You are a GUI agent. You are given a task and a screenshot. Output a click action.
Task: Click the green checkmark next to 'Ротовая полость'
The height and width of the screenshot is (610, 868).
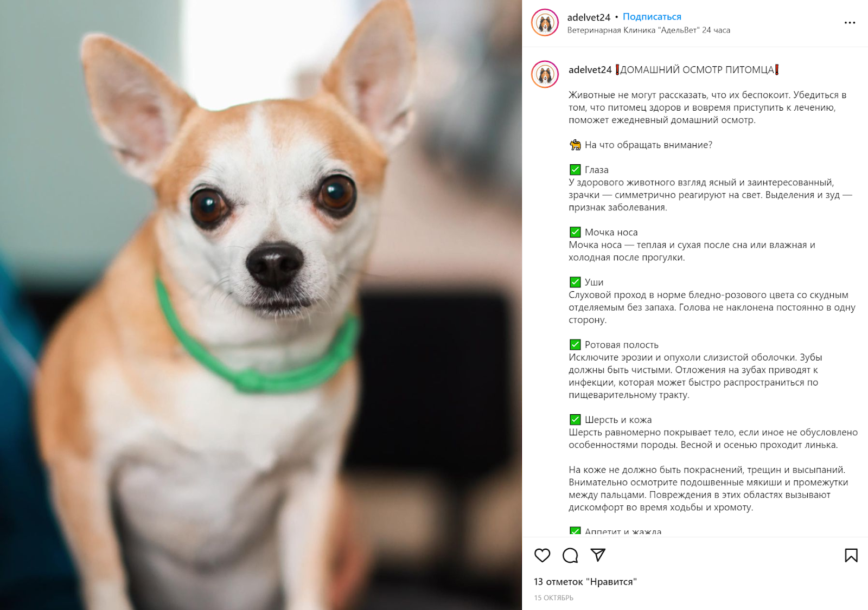tap(575, 344)
